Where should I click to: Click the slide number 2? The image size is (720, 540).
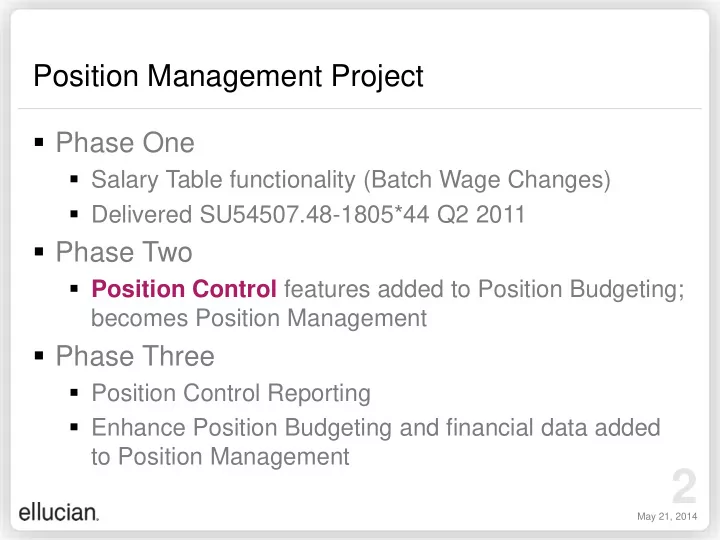684,486
